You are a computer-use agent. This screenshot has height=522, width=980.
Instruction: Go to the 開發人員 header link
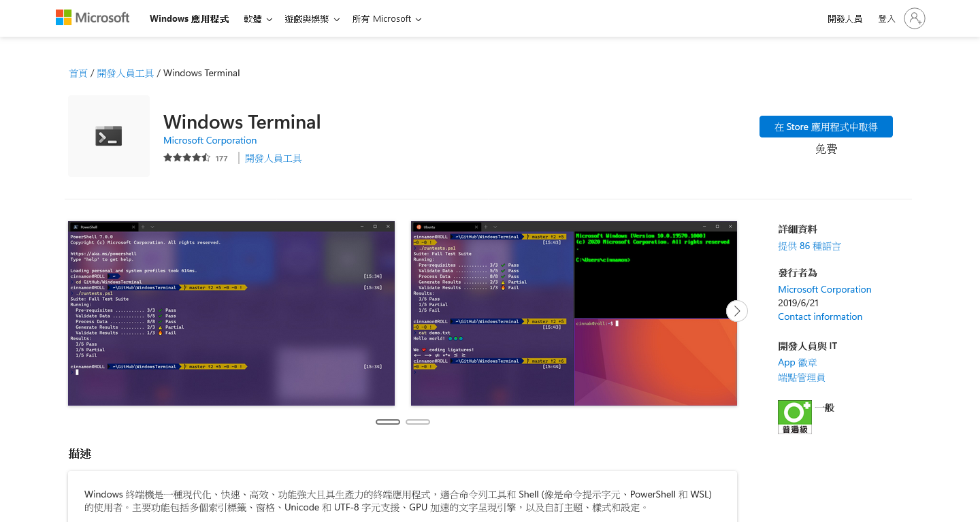[x=845, y=19]
